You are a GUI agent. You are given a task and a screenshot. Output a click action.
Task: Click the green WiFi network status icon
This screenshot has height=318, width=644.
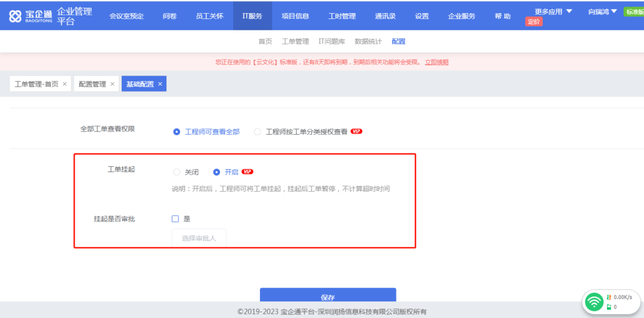click(593, 302)
